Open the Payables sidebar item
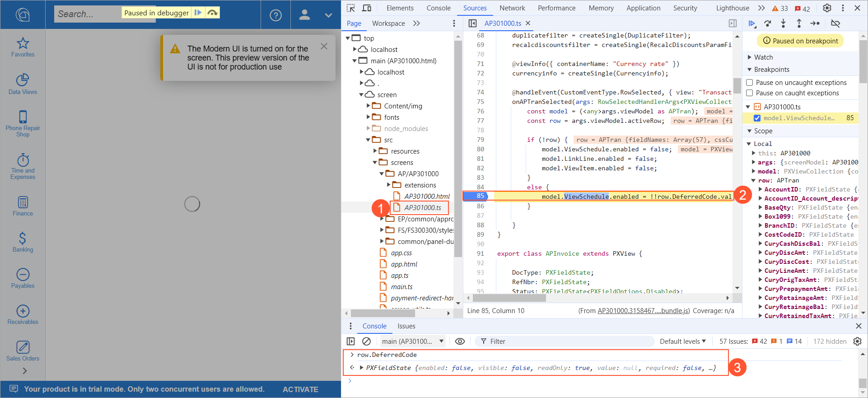This screenshot has width=868, height=398. [23, 278]
